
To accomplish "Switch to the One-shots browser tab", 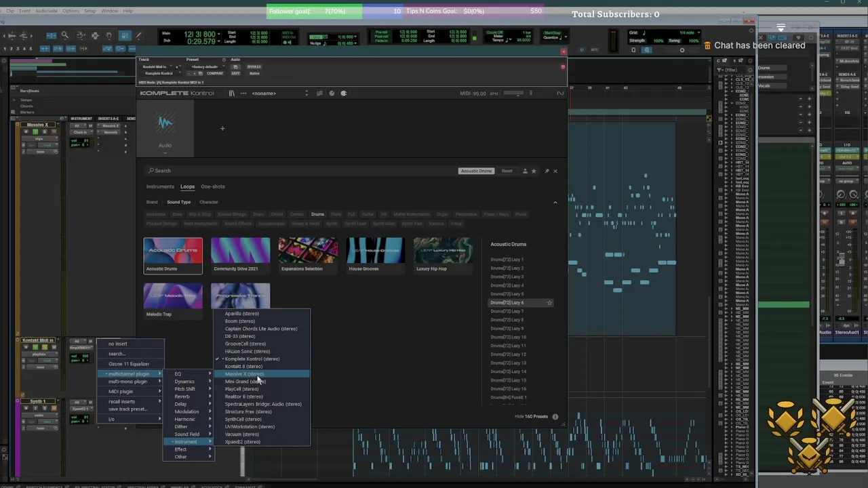I will tap(213, 186).
